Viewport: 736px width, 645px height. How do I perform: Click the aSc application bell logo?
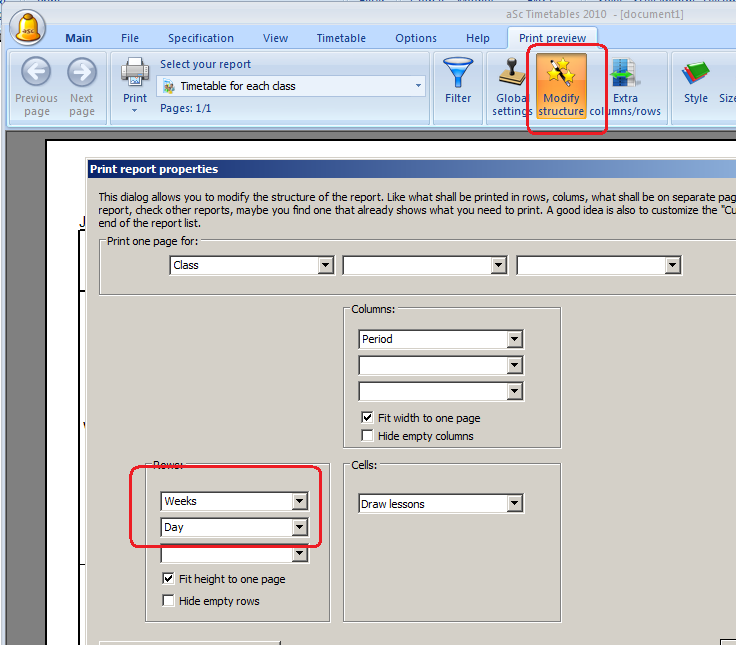point(28,28)
